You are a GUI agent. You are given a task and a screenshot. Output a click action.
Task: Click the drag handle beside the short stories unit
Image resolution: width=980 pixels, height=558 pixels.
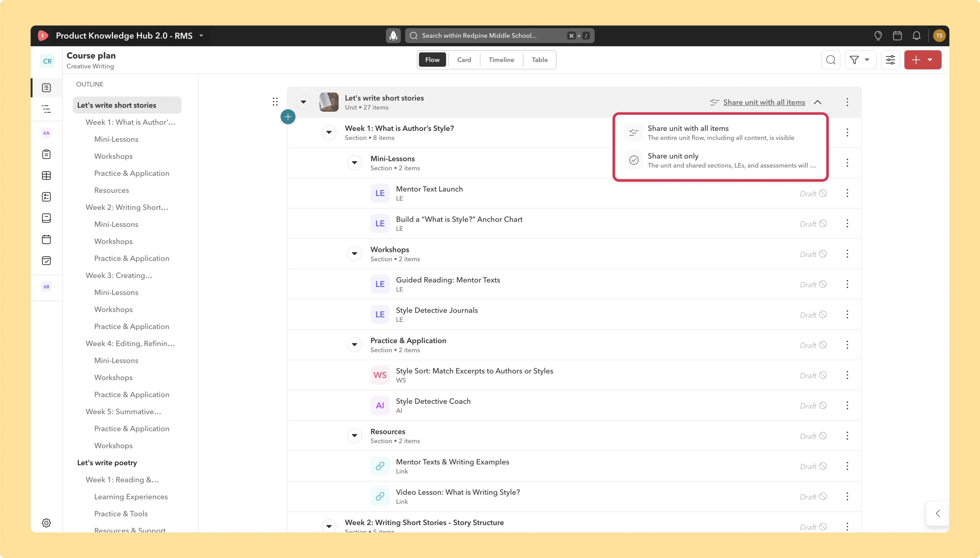(x=275, y=102)
